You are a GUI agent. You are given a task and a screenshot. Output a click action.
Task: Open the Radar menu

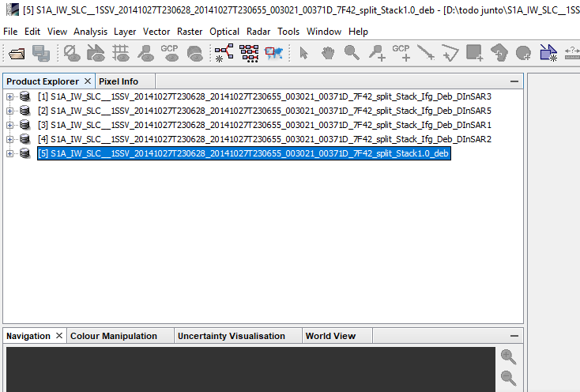[258, 32]
